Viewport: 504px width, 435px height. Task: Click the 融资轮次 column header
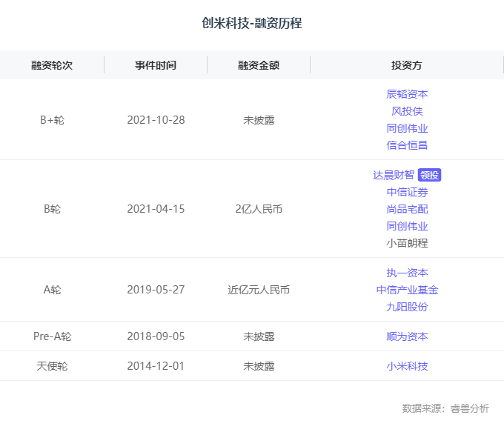(52, 65)
